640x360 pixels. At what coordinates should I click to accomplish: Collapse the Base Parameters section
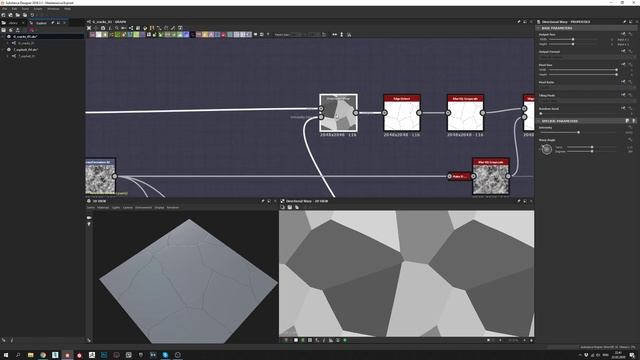click(x=539, y=28)
